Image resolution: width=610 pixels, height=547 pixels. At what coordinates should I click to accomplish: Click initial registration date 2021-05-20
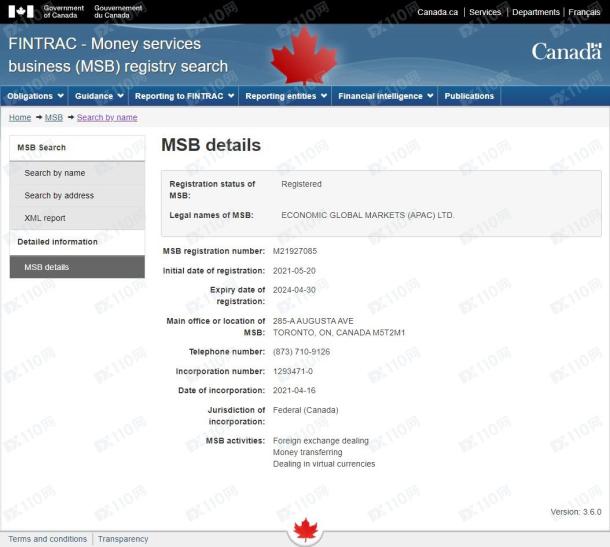[x=294, y=271]
